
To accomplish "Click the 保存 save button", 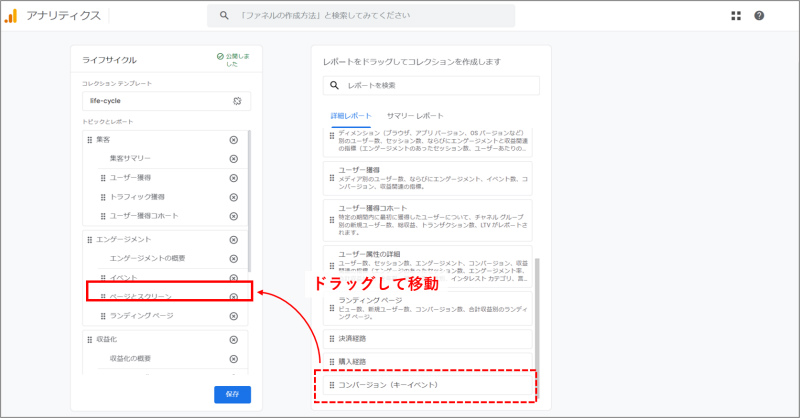I will 232,395.
